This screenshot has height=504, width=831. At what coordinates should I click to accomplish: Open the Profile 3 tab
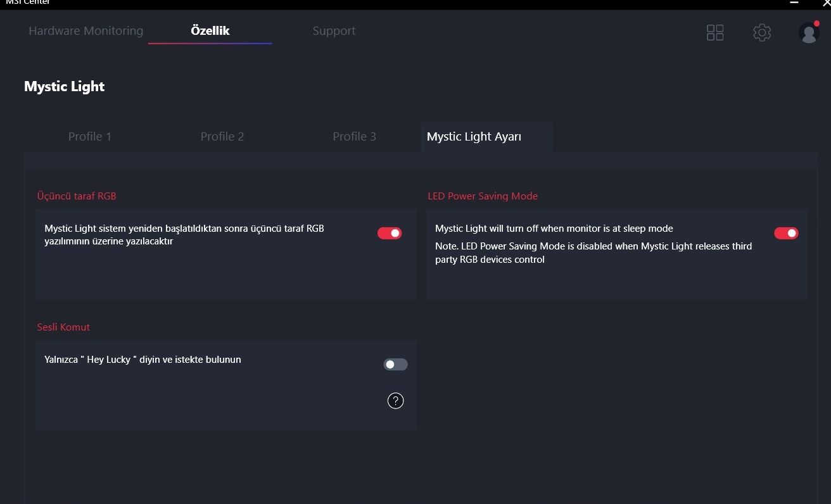(355, 136)
